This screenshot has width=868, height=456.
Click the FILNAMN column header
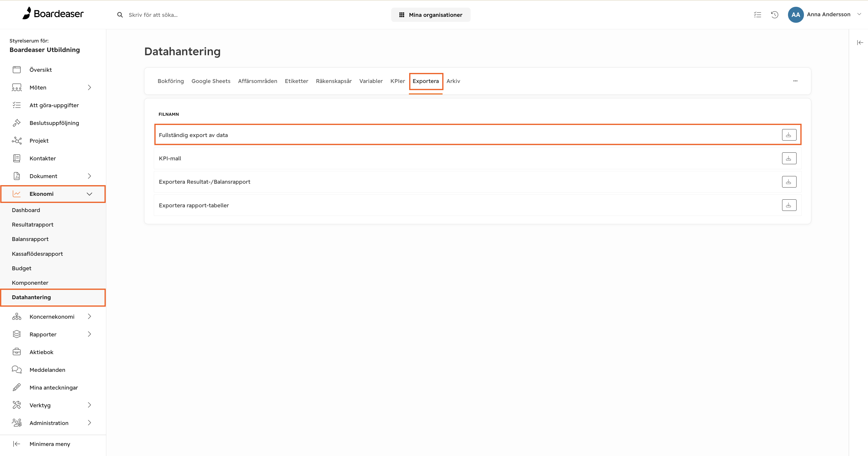coord(169,114)
